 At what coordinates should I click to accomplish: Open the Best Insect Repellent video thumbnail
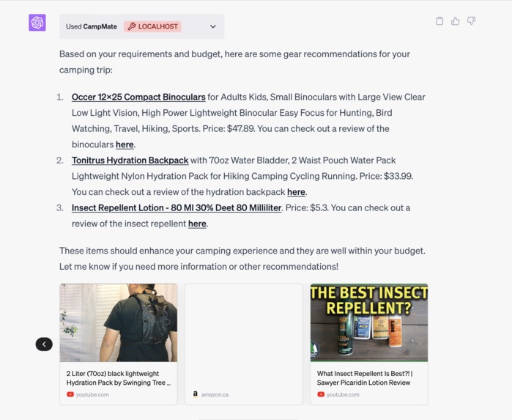tap(369, 323)
